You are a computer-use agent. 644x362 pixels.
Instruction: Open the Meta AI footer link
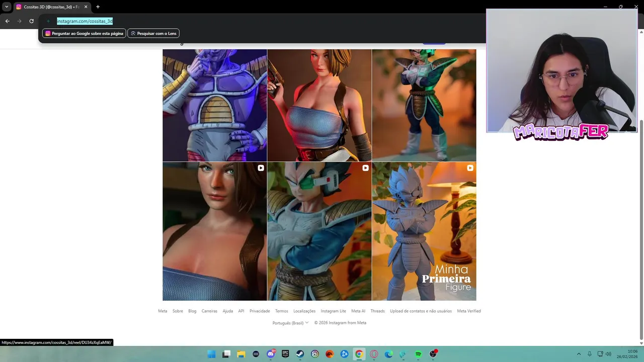[358, 311]
